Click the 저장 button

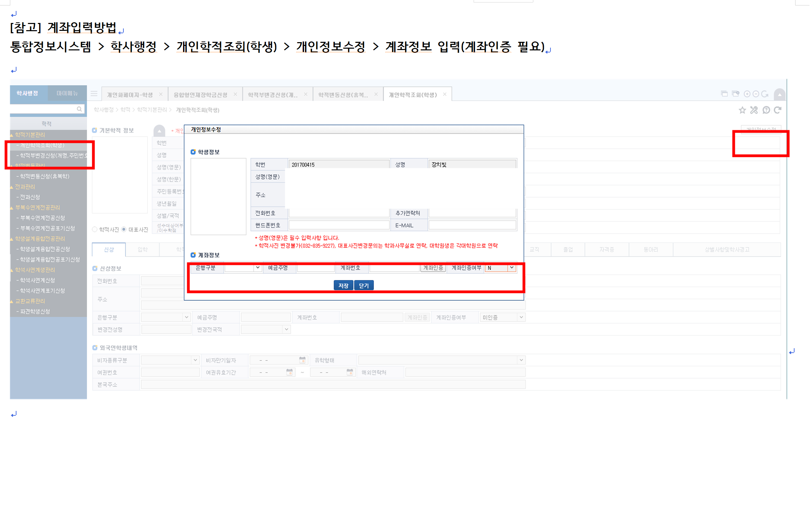point(343,285)
